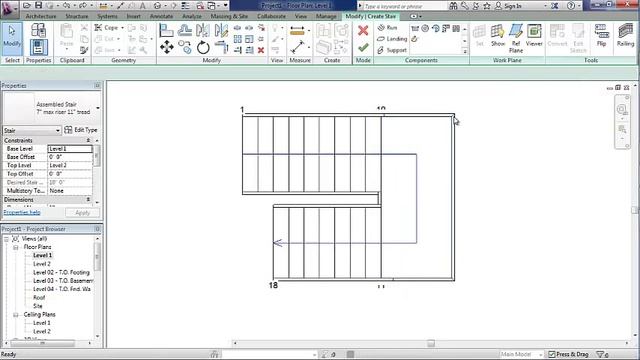
Task: Switch to the Manage ribbon tab
Action: click(x=326, y=16)
